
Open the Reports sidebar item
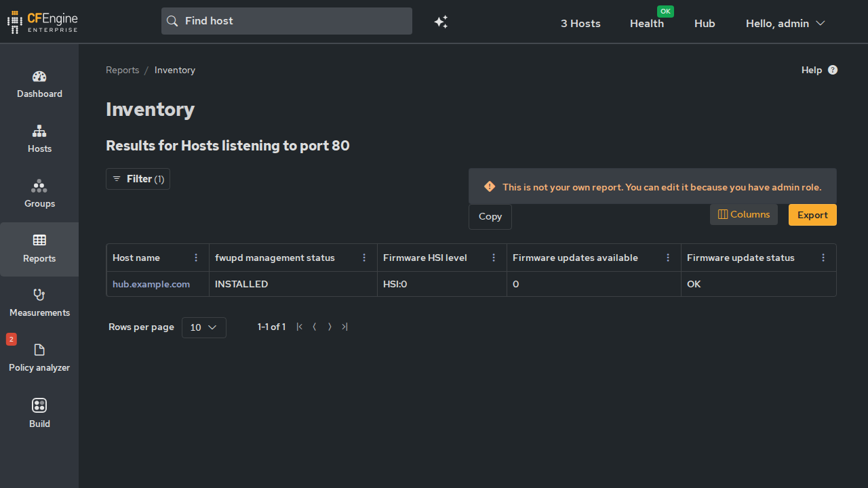tap(39, 249)
